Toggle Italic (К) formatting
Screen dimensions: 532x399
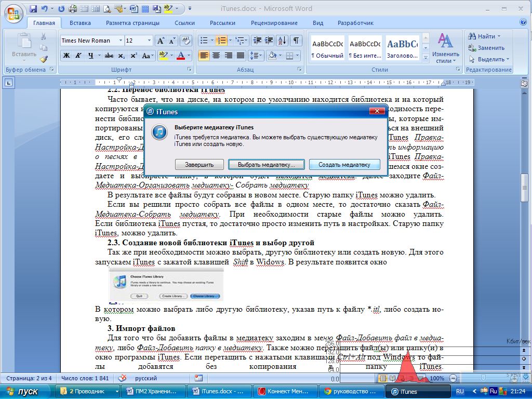[78, 56]
